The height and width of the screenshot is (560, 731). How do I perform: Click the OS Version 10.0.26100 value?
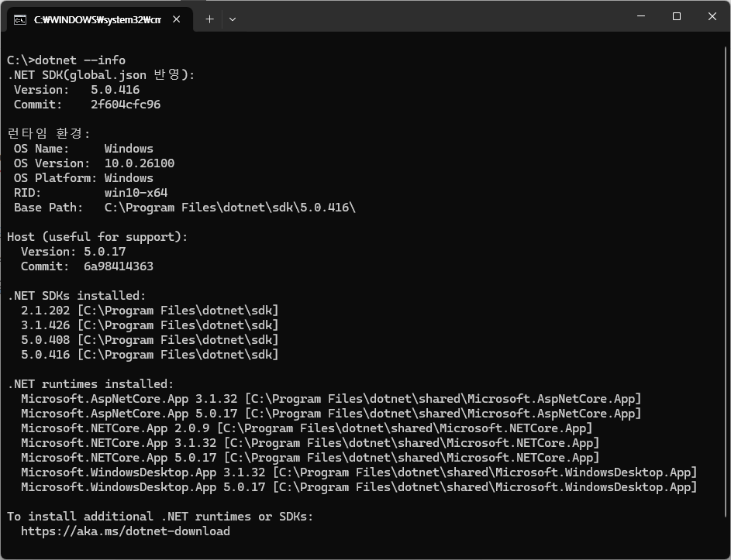140,163
